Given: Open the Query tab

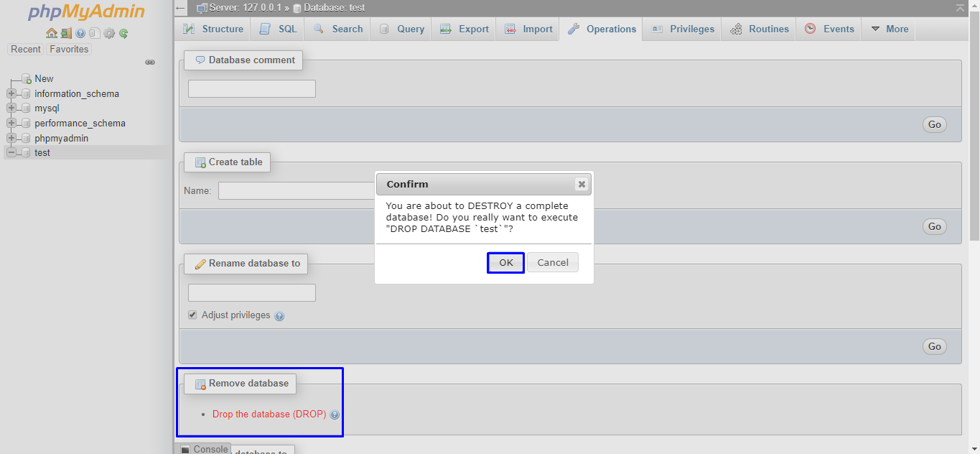Looking at the screenshot, I should tap(401, 29).
